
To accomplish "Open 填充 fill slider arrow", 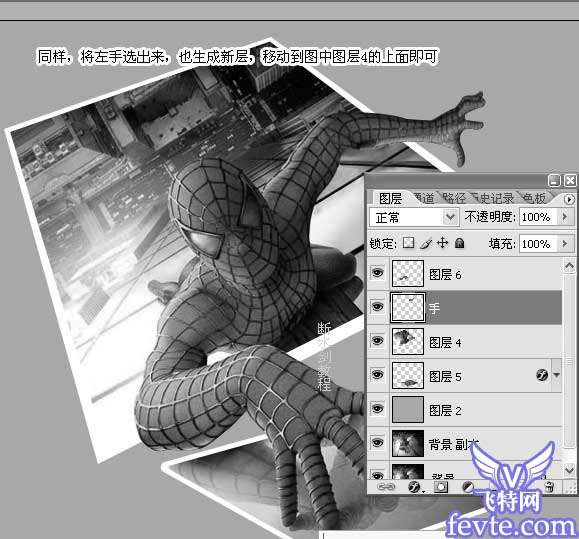I will [x=565, y=244].
